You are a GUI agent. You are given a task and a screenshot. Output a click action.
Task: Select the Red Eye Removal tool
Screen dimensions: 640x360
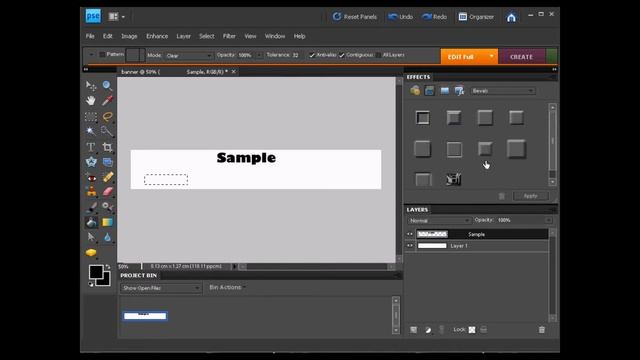[x=91, y=178]
